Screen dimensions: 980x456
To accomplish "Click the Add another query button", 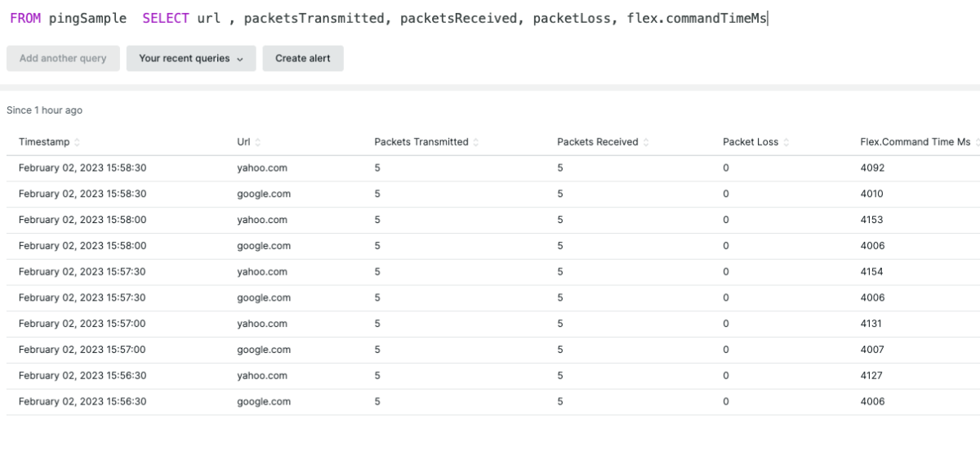I will [x=63, y=59].
